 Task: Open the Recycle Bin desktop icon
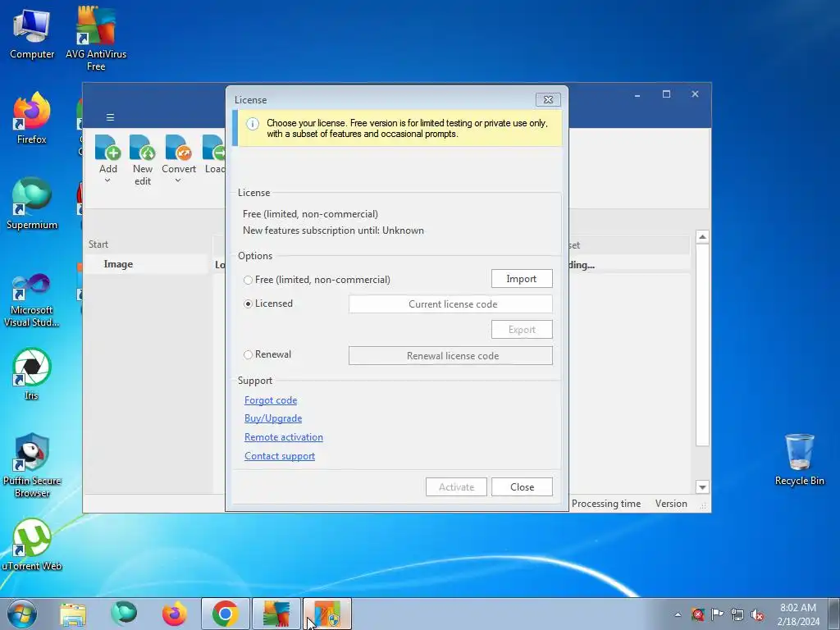[x=799, y=459]
